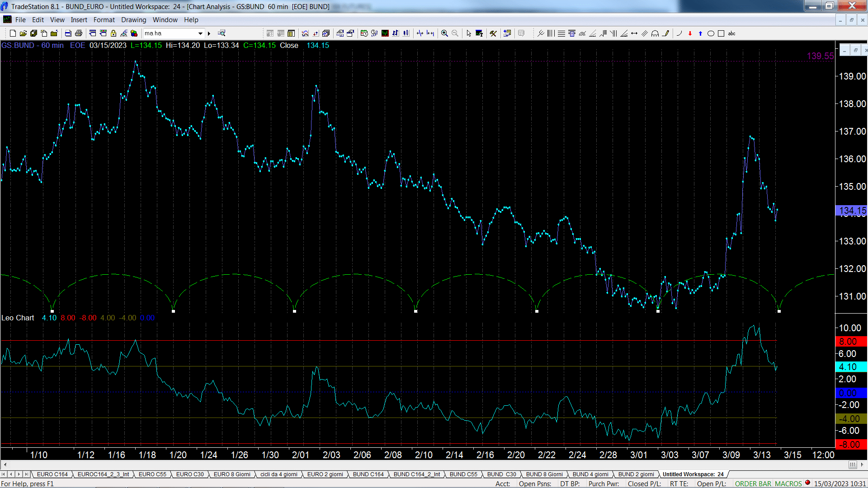The height and width of the screenshot is (488, 868).
Task: Open the Drawing menu
Action: (x=134, y=20)
